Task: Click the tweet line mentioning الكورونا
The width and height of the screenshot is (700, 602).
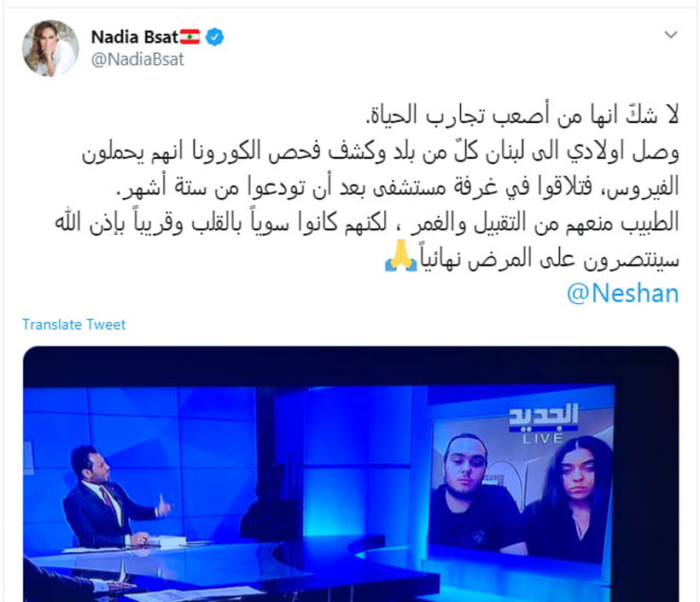Action: 381,151
